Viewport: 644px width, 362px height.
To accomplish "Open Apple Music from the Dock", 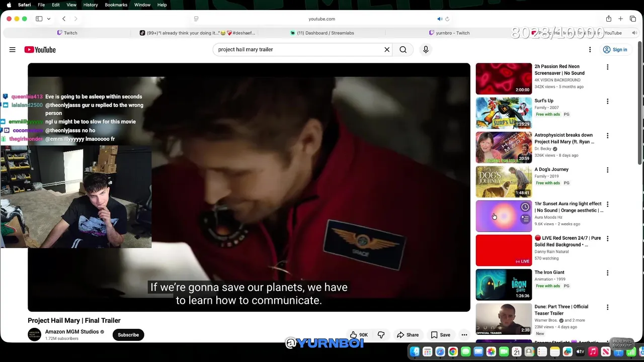I will click(593, 352).
